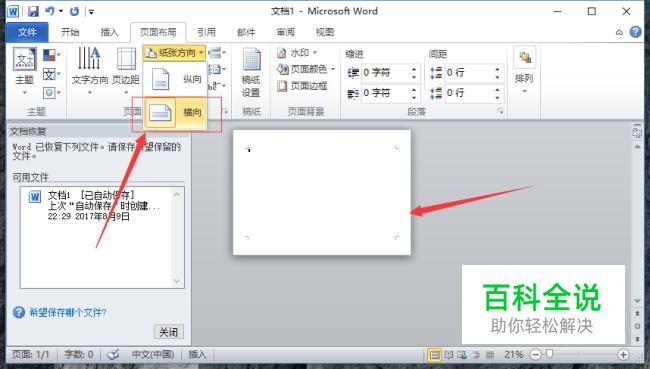Click the left indent value field
The width and height of the screenshot is (650, 369).
[x=385, y=73]
